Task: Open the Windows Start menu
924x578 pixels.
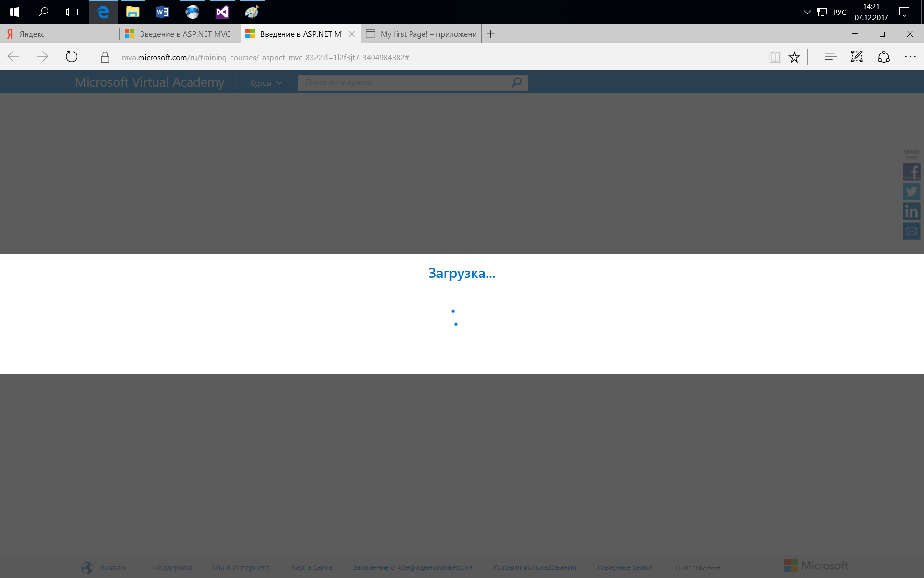Action: (x=14, y=12)
